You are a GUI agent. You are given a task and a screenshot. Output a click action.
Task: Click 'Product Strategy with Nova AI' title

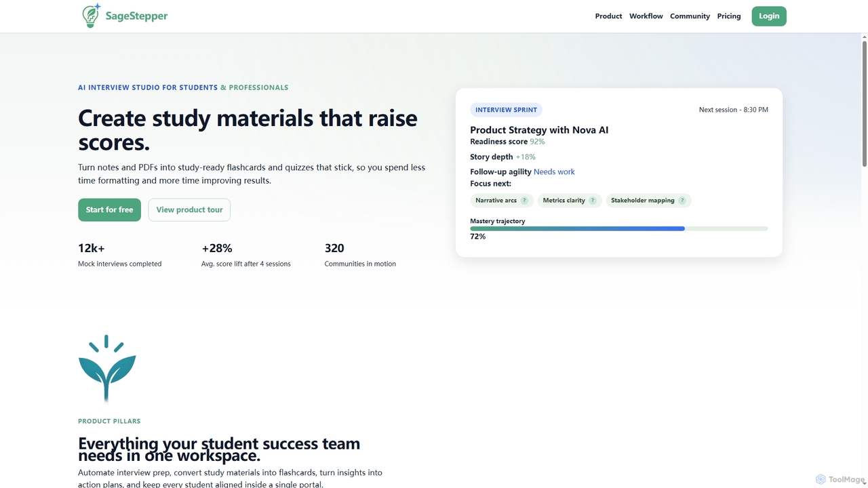click(x=539, y=130)
